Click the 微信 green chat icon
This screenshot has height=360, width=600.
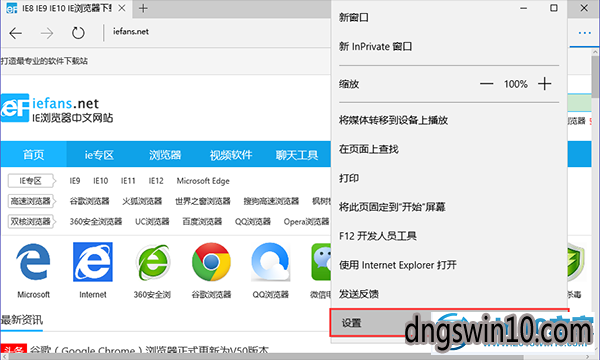tap(321, 262)
